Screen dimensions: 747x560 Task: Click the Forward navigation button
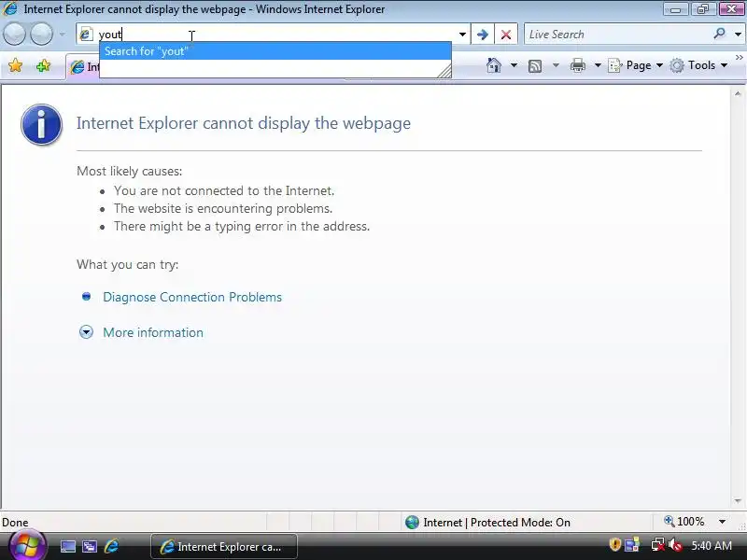(41, 35)
